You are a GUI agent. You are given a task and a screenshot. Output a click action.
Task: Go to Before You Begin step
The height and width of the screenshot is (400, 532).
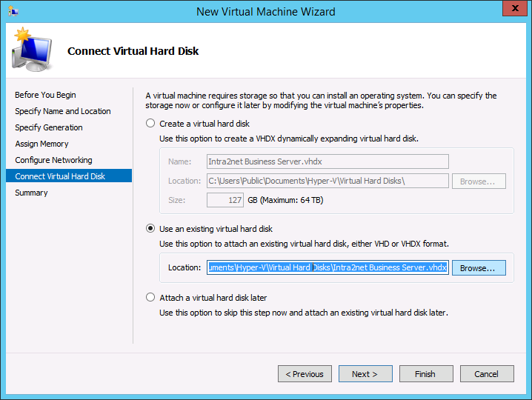coord(45,95)
